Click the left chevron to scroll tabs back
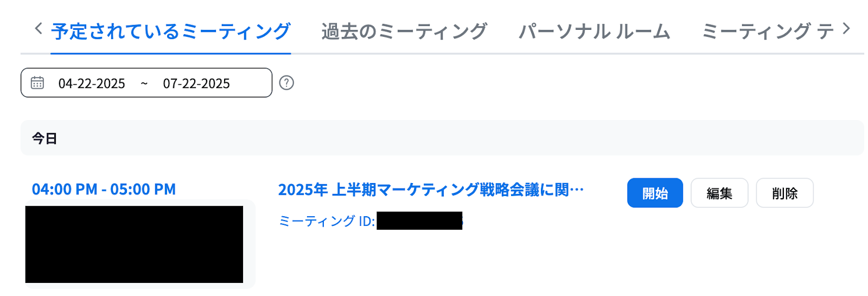The width and height of the screenshot is (868, 296). pos(38,28)
